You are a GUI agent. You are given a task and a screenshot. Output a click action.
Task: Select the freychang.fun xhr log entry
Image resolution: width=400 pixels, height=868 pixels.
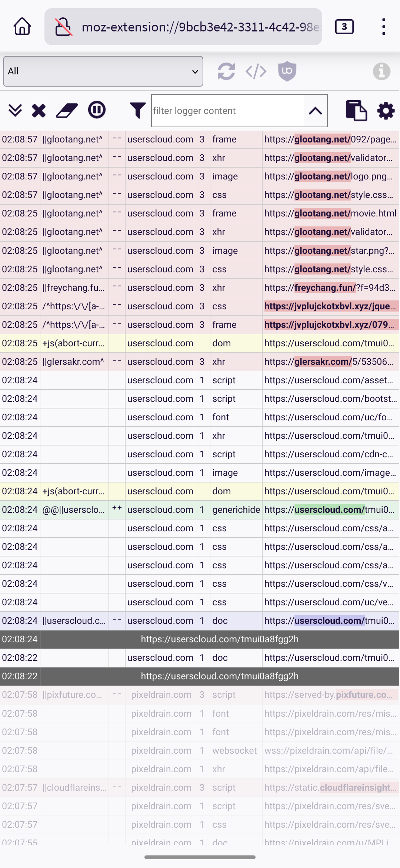(x=200, y=287)
